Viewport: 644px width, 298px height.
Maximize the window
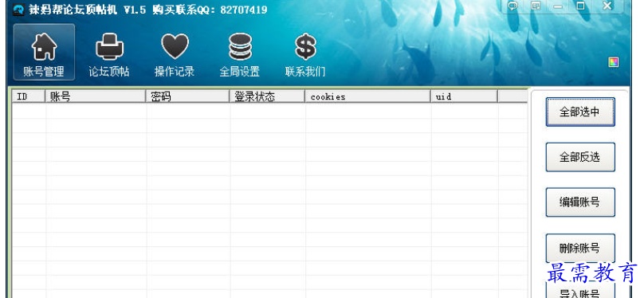(580, 6)
